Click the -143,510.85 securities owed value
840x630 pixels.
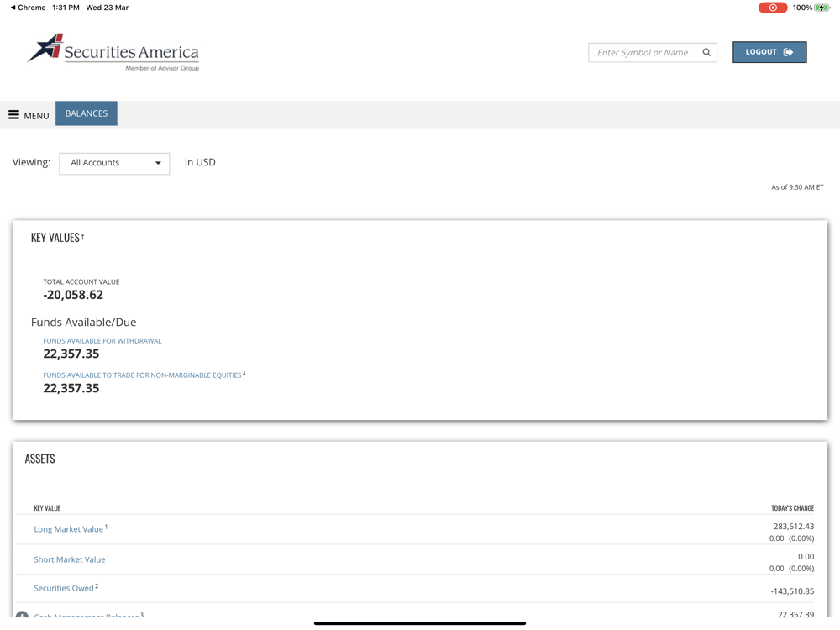tap(792, 591)
